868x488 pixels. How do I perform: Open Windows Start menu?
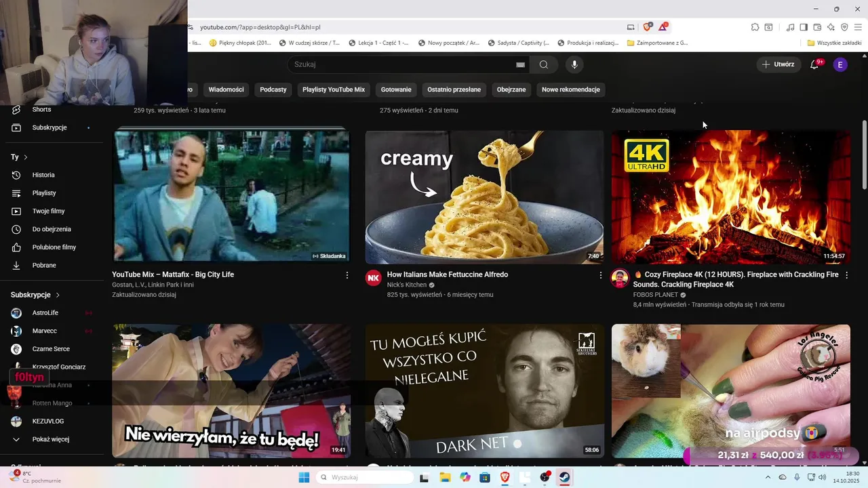[304, 477]
